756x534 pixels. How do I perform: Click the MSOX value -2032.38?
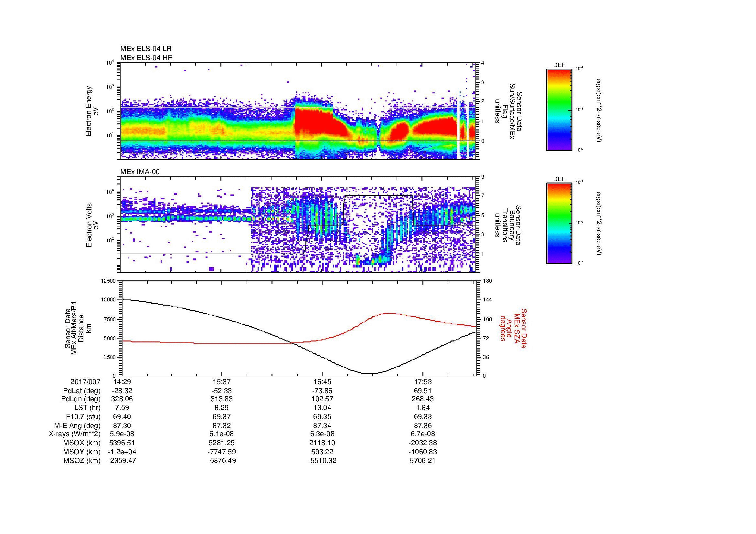pyautogui.click(x=423, y=443)
